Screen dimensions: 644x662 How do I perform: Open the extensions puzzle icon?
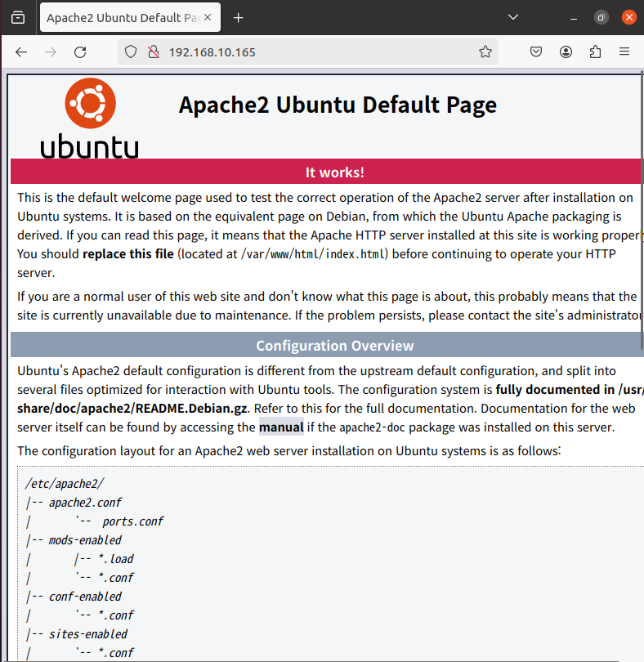[x=596, y=52]
